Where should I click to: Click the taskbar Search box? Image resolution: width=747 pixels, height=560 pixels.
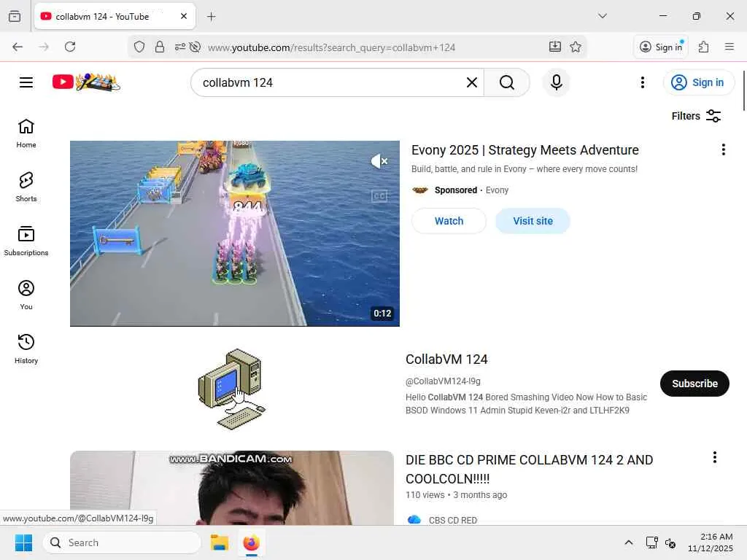122,542
